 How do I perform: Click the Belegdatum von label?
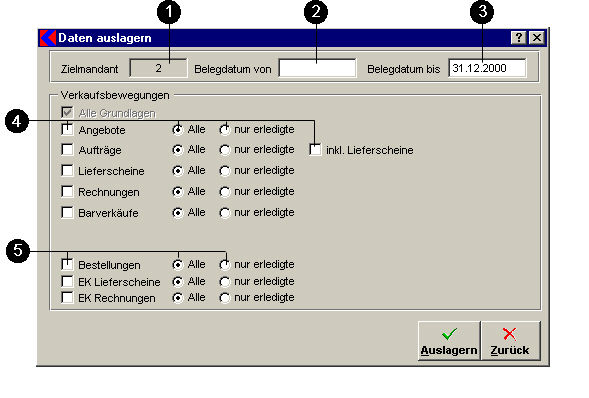[233, 69]
